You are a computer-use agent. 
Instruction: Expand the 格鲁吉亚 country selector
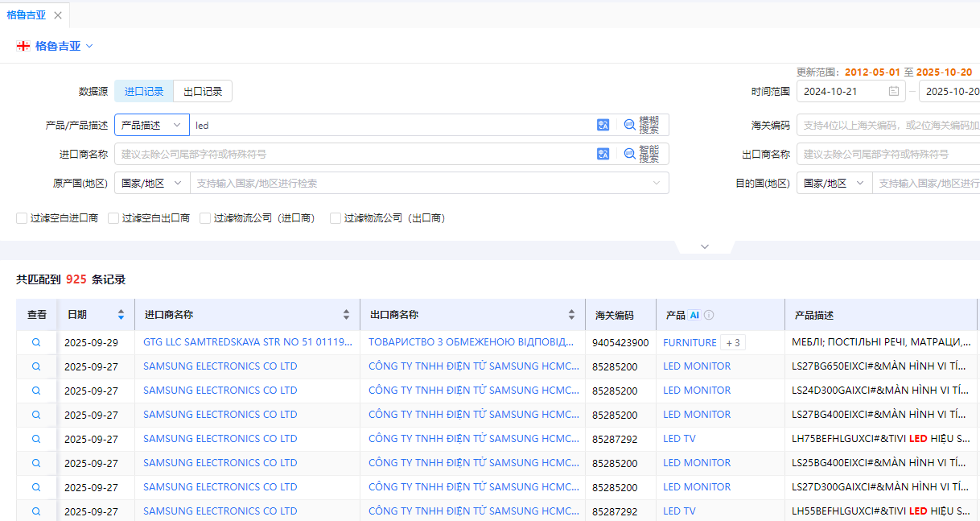coord(89,46)
